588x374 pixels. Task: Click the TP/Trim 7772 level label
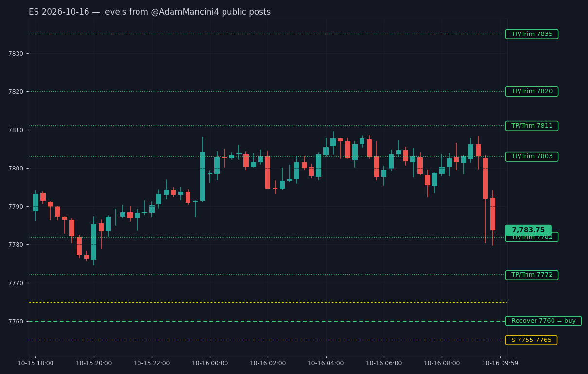pyautogui.click(x=532, y=275)
